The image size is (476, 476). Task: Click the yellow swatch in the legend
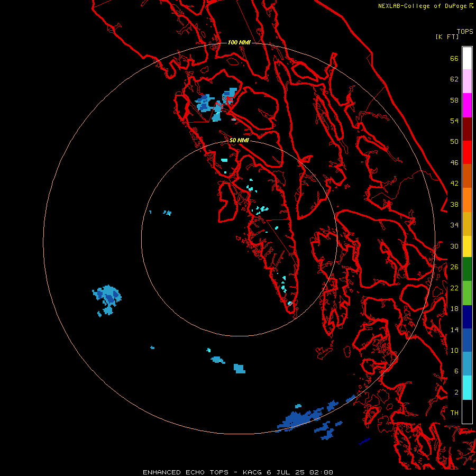(x=467, y=246)
